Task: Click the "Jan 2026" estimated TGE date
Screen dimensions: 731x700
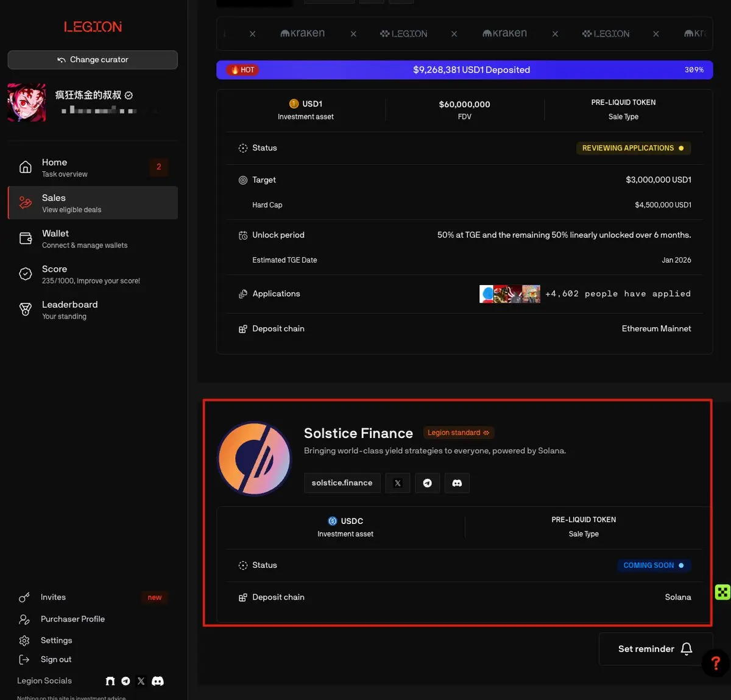Action: coord(676,260)
